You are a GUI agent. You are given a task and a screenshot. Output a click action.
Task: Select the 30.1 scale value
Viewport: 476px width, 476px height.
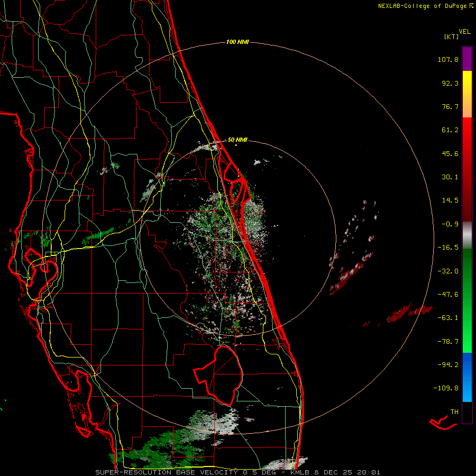pyautogui.click(x=450, y=177)
